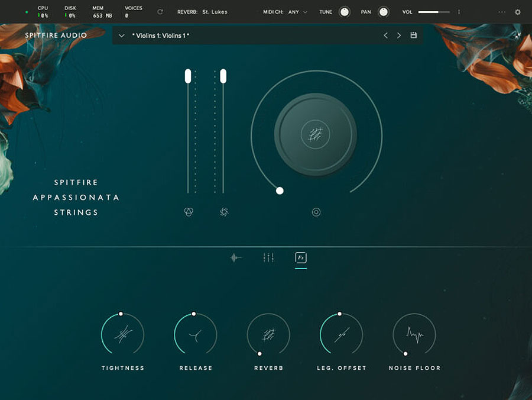The height and width of the screenshot is (400, 532).
Task: Open the preset browser chevron
Action: (121, 36)
